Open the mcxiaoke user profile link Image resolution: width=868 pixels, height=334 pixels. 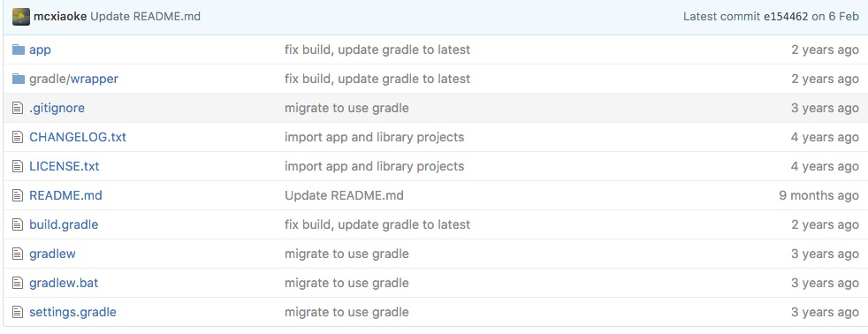coord(60,17)
